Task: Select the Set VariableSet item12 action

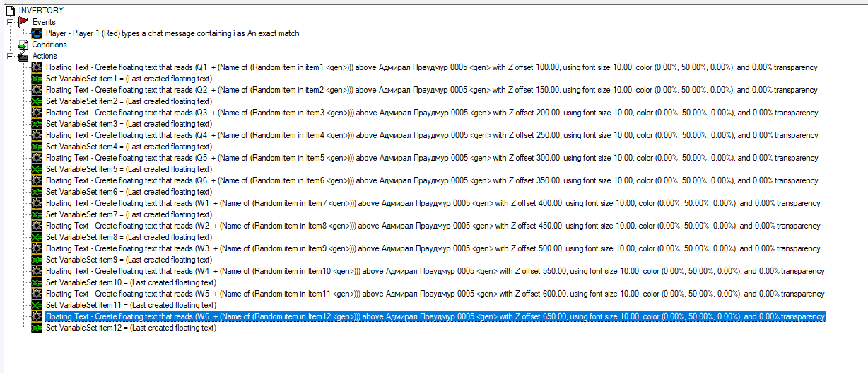Action: click(131, 328)
